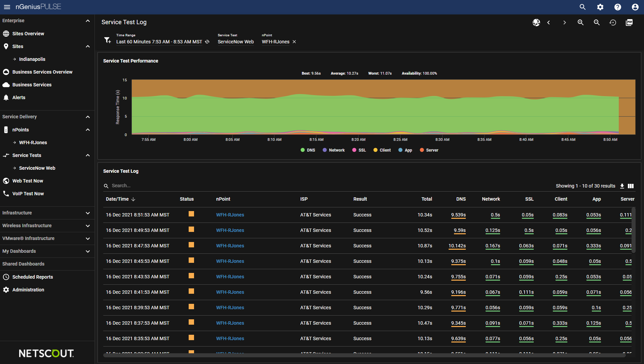Open Scheduled Reports from the sidebar
This screenshot has height=364, width=644.
click(33, 277)
